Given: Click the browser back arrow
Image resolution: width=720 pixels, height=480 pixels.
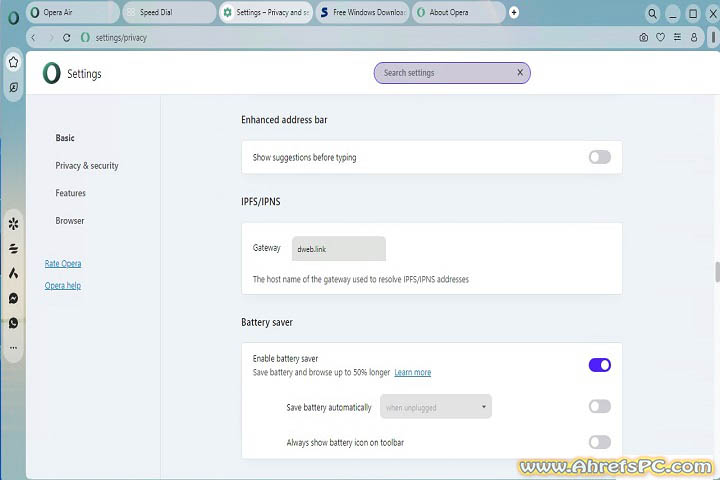Looking at the screenshot, I should pyautogui.click(x=33, y=38).
